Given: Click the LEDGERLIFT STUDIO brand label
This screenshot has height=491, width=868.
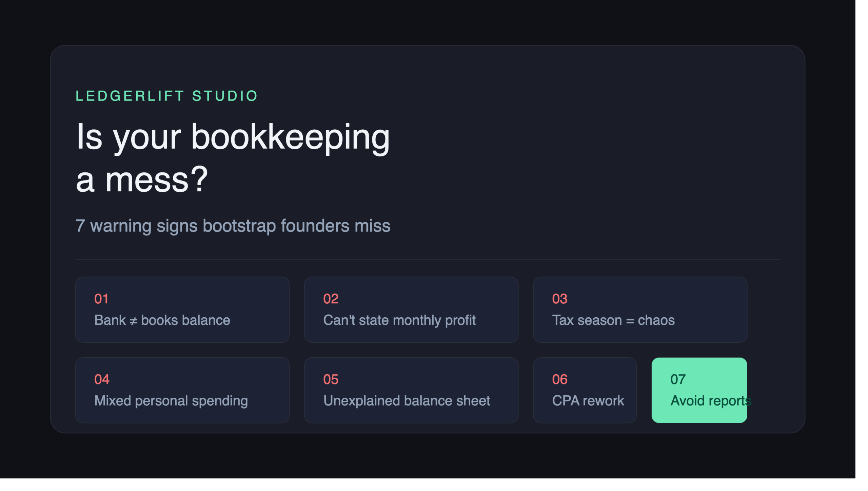Looking at the screenshot, I should click(x=166, y=96).
